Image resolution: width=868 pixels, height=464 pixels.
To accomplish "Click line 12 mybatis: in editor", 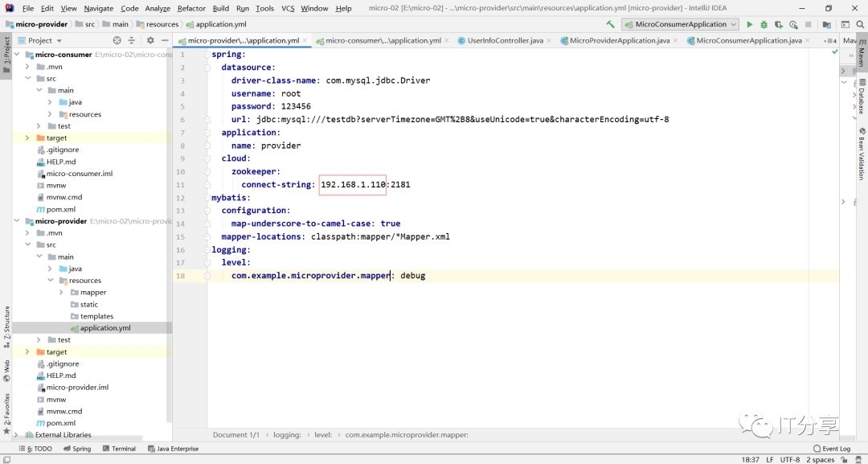I will [231, 198].
